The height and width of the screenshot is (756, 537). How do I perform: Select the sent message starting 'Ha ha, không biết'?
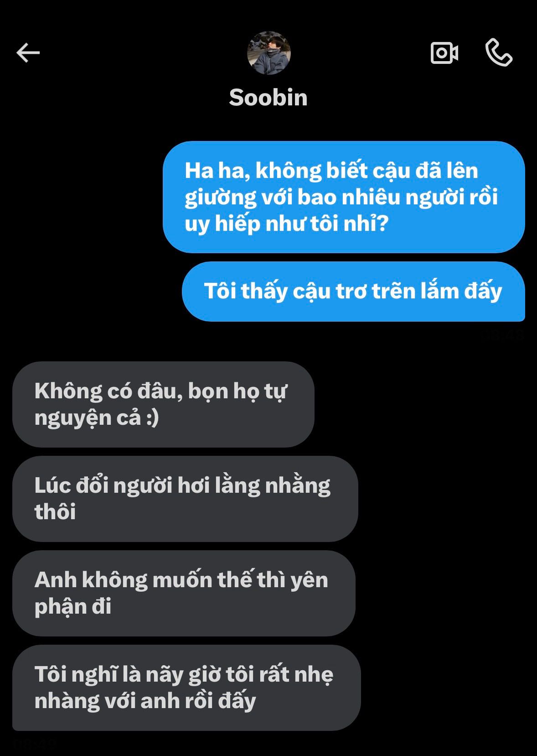point(344,197)
